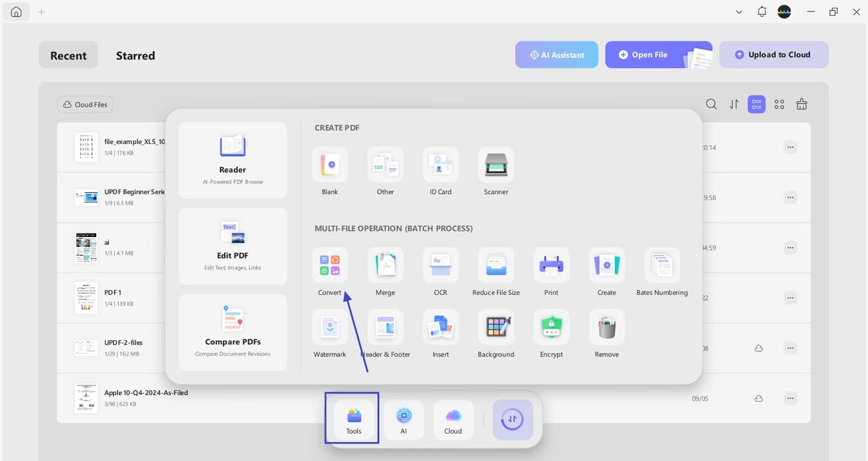The width and height of the screenshot is (868, 461).
Task: Open the ai file thumbnail
Action: 86,248
